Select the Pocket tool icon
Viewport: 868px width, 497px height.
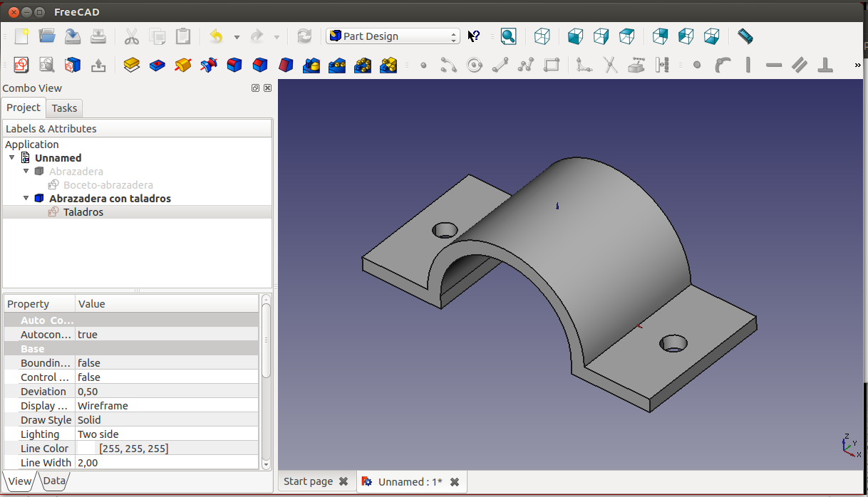(x=157, y=66)
